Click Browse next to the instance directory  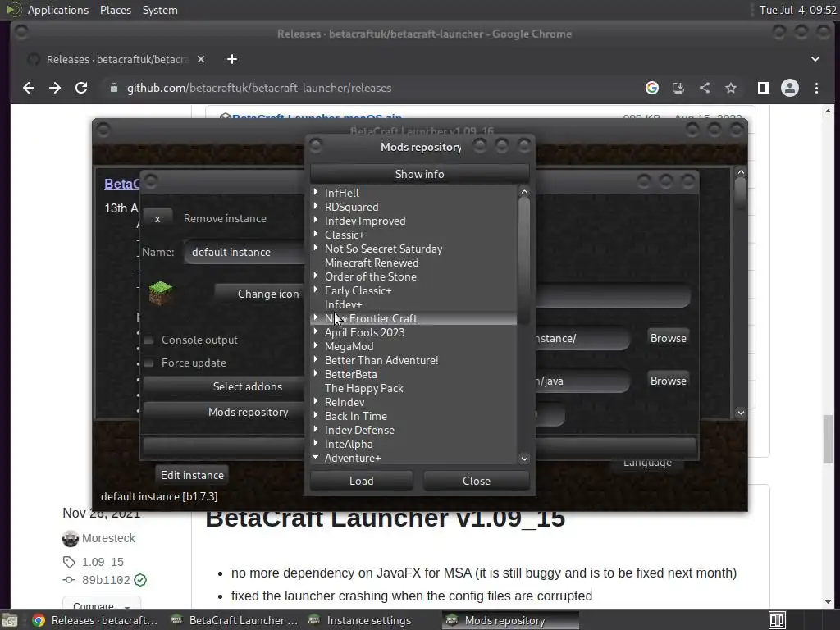(x=668, y=338)
